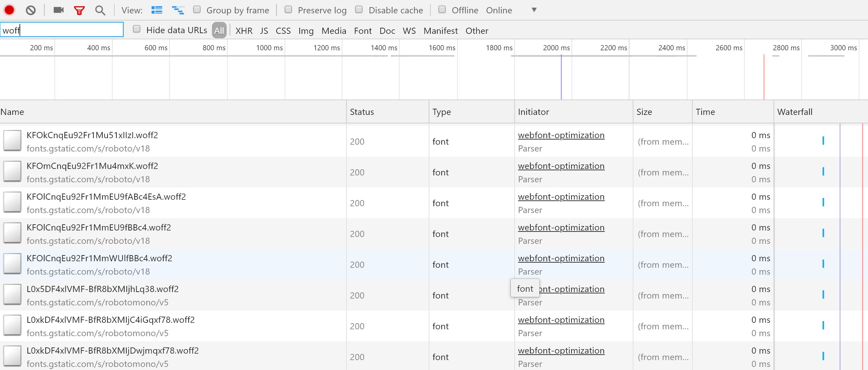The width and height of the screenshot is (868, 370).
Task: Click file icon of KFOlCnqEu92Fr1MmEU9fBBc4.woff2
Action: pyautogui.click(x=12, y=233)
